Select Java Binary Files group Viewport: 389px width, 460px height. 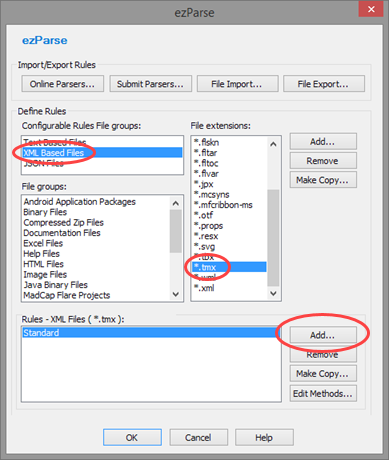96,285
